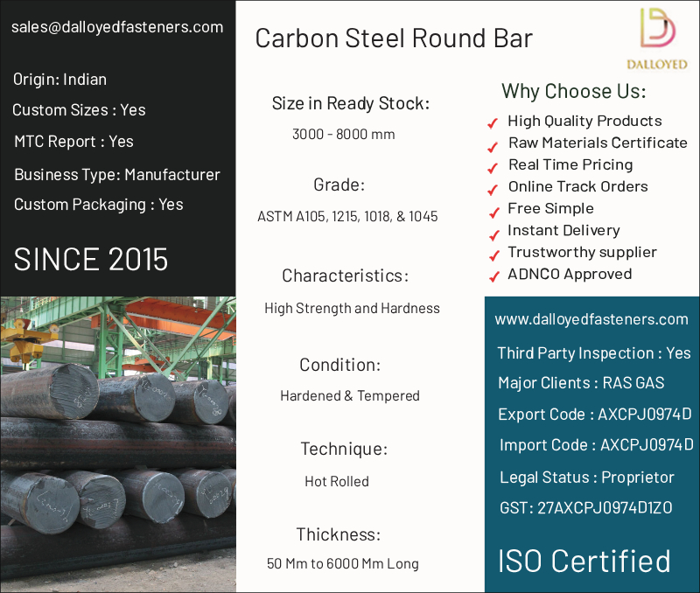700x593 pixels.
Task: Click the 'Instant Delivery' text
Action: (563, 231)
